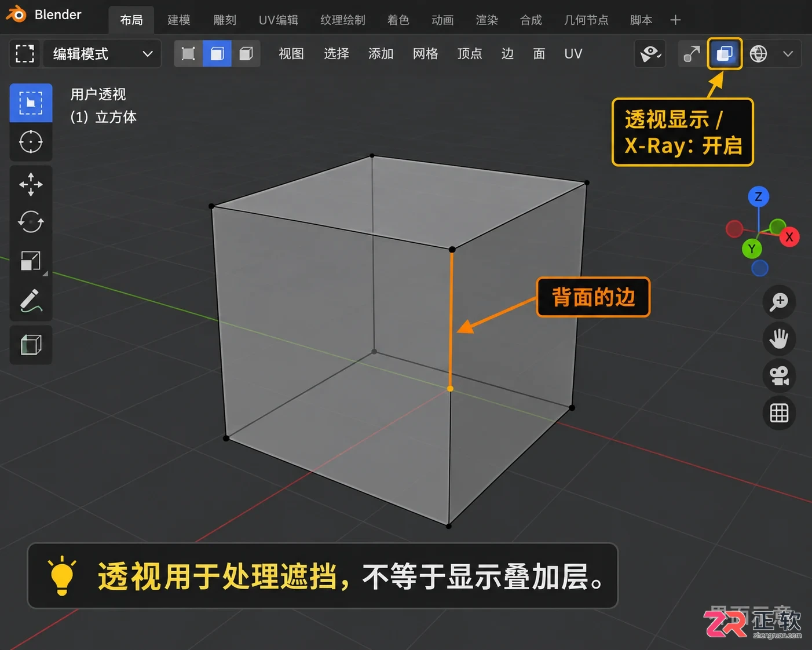Select the highlighted orange vertical cube edge
This screenshot has height=650, width=812.
pos(451,319)
